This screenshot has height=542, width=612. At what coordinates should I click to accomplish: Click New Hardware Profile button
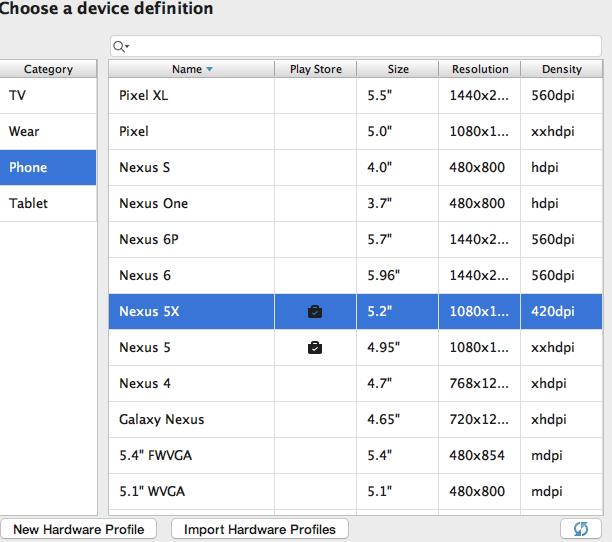click(78, 529)
